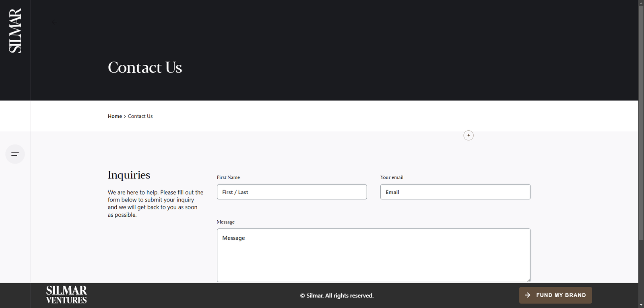The width and height of the screenshot is (644, 308).
Task: Click the scrollbar down arrow
Action: (x=641, y=305)
